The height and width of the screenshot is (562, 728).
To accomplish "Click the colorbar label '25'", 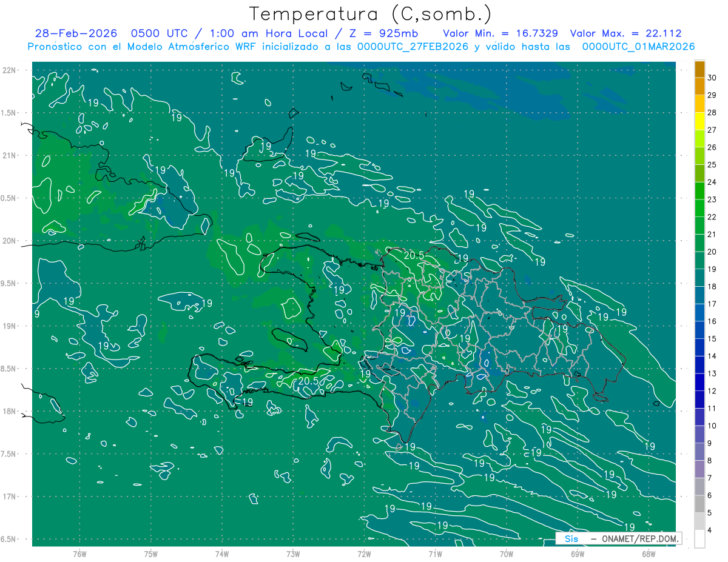I will point(712,165).
